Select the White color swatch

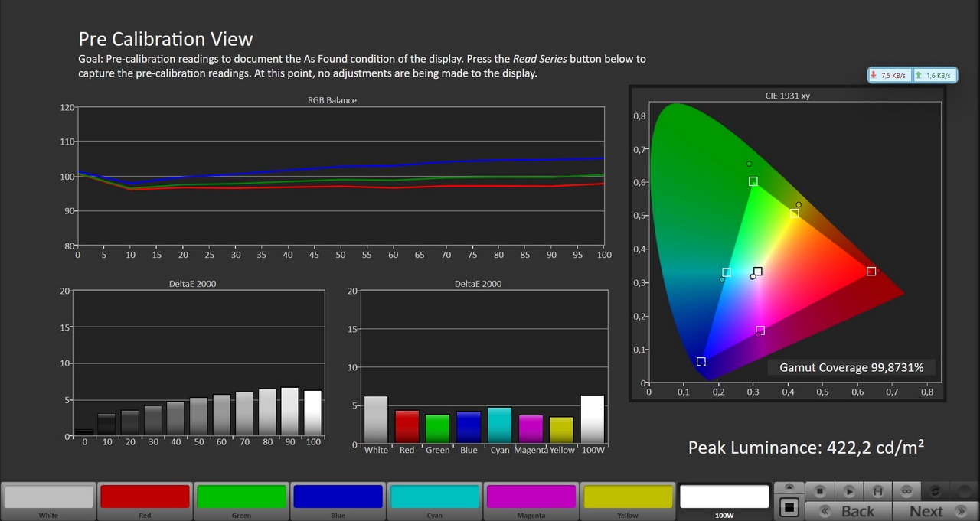(48, 497)
